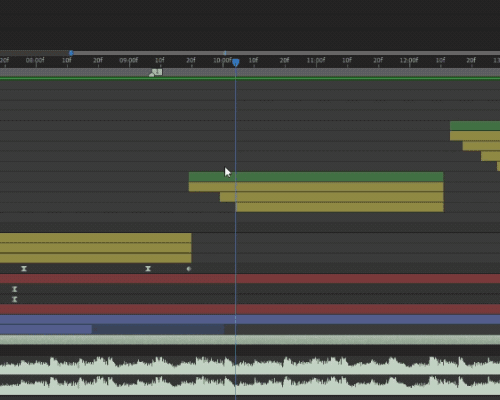500x400 pixels.
Task: Select the second staggered yellow bar near 12:20f
Action: [x=481, y=146]
